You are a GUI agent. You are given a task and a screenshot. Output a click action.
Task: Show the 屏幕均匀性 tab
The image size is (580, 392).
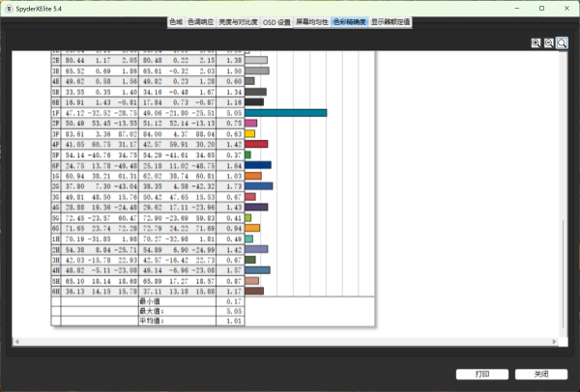[x=311, y=20]
